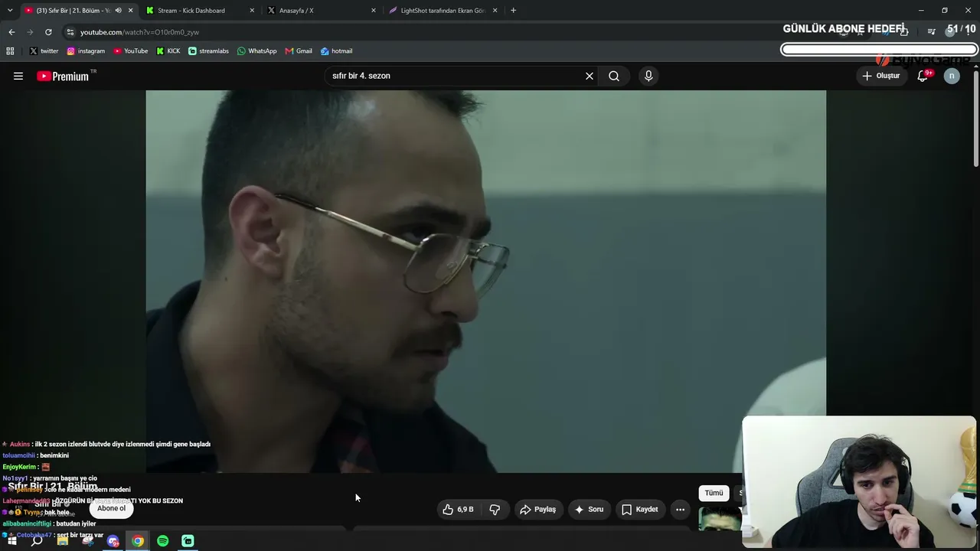Open the KICK bookmark

tap(168, 51)
